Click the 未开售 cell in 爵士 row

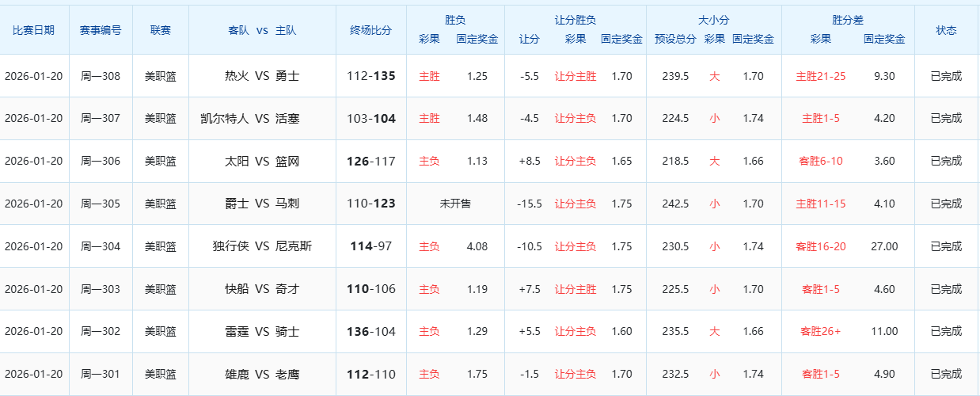pos(455,204)
